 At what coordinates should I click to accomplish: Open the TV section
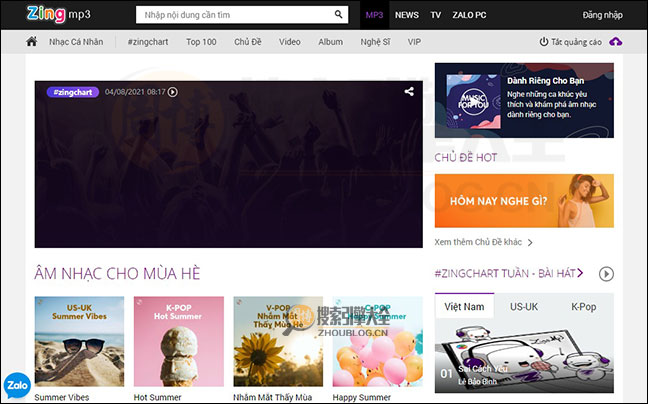coord(436,15)
